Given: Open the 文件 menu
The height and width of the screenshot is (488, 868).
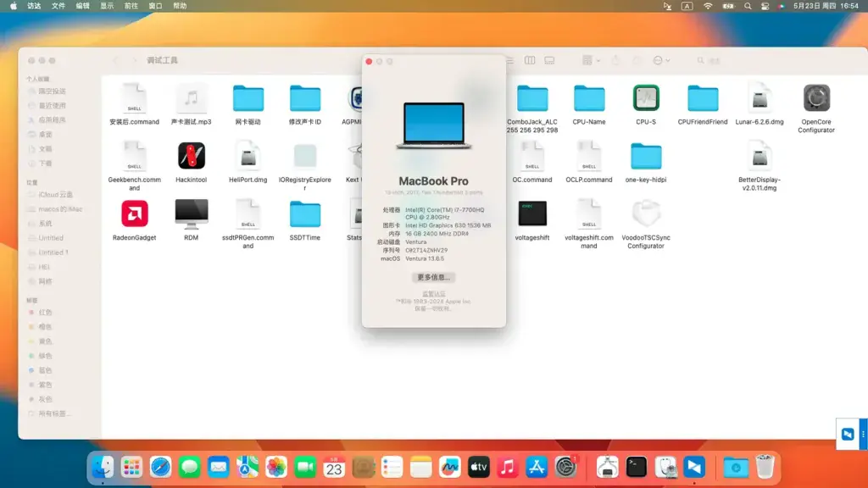Looking at the screenshot, I should (58, 6).
